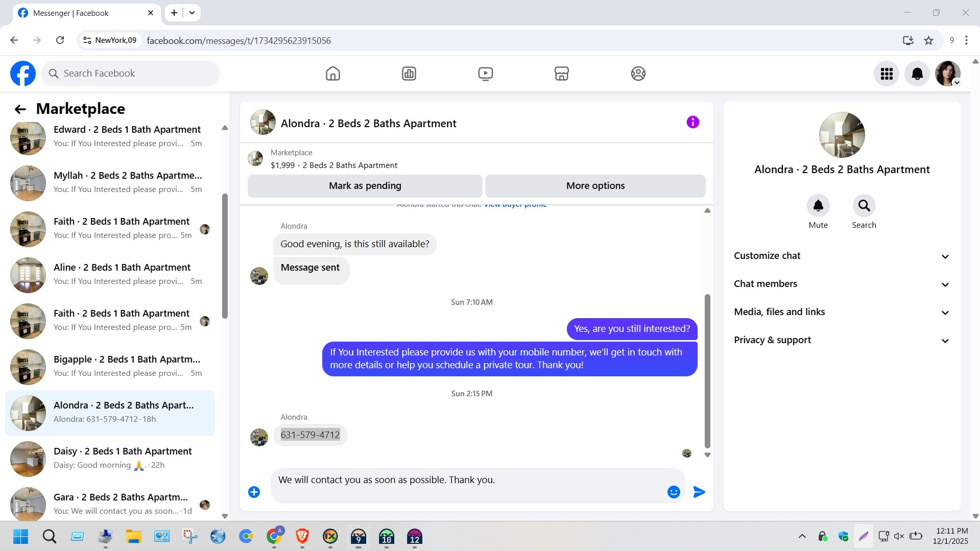Screen dimensions: 980x551
Task: Bookmark this page with the star icon
Action: [928, 40]
